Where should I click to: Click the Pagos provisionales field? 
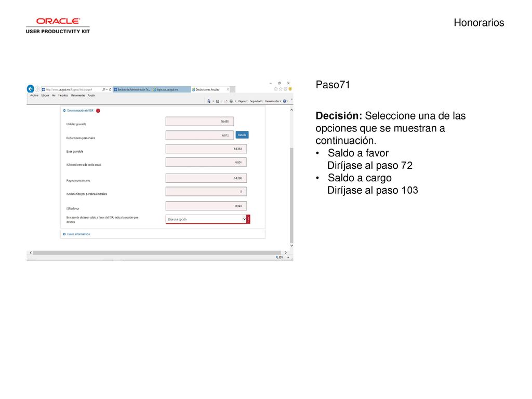206,178
